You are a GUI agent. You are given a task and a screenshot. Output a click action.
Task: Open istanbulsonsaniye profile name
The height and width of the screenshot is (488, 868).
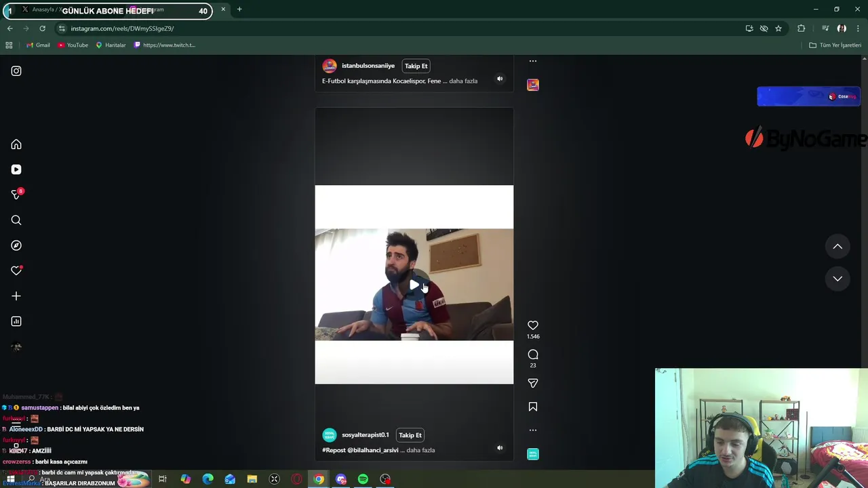pyautogui.click(x=368, y=66)
